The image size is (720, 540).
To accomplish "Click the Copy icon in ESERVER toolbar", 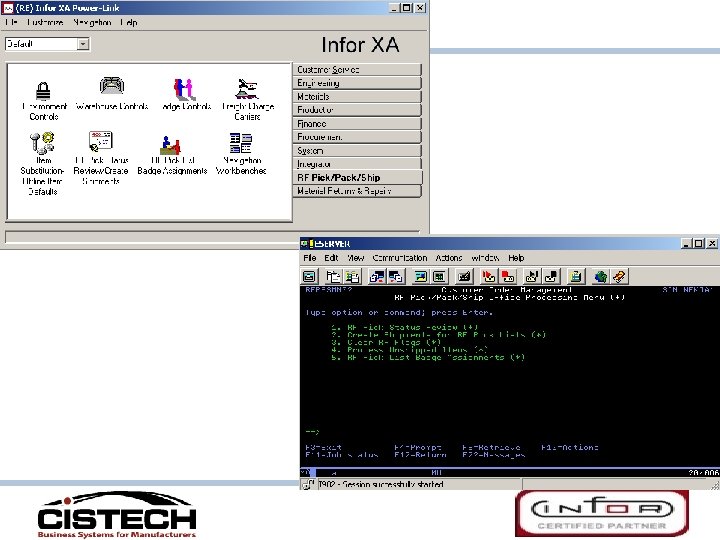I will pyautogui.click(x=333, y=276).
